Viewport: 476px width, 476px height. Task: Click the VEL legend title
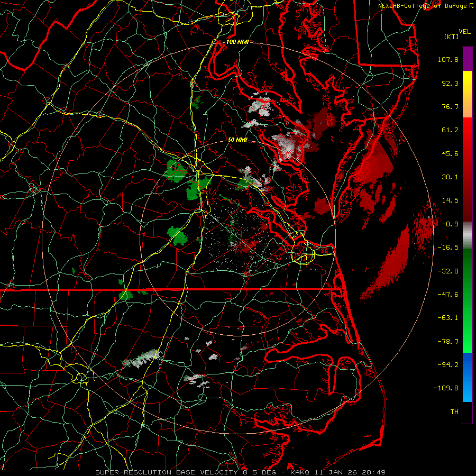point(465,32)
